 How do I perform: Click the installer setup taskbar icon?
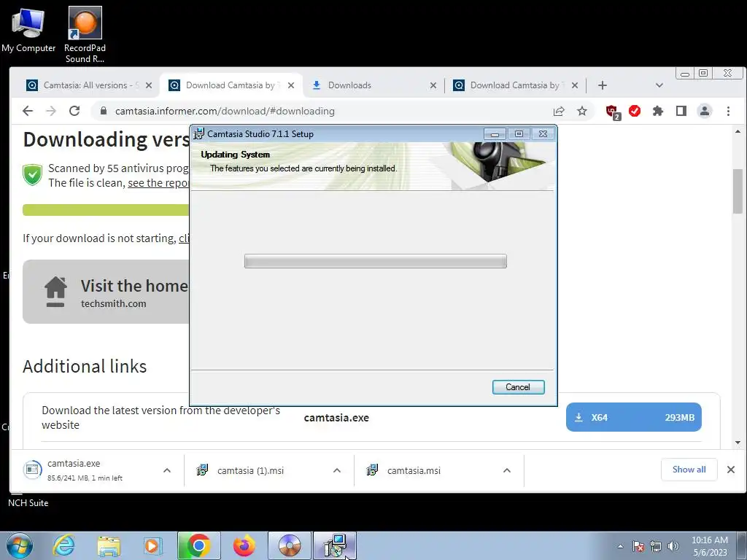click(x=335, y=545)
